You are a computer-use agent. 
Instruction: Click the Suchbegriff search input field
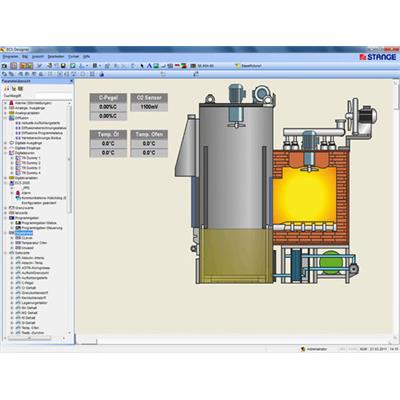[x=47, y=96]
